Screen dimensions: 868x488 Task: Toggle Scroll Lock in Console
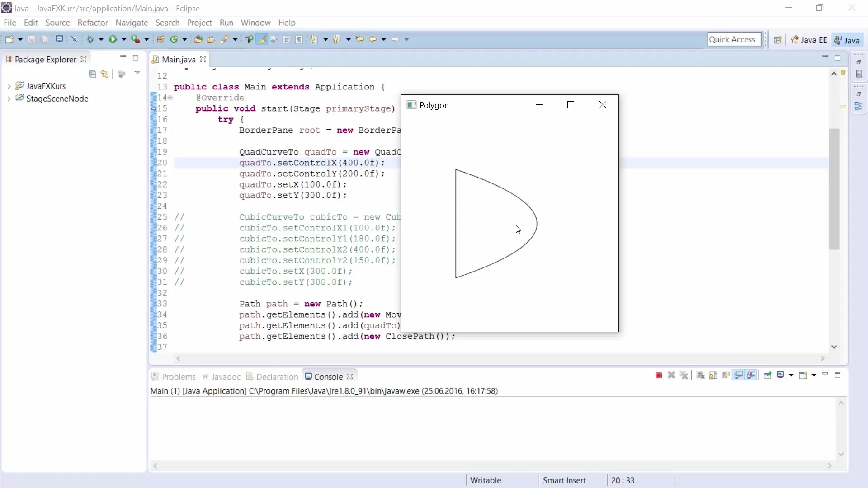point(713,375)
